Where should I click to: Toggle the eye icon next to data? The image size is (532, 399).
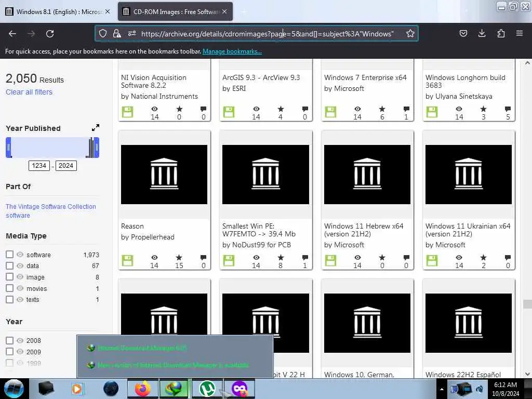(20, 265)
